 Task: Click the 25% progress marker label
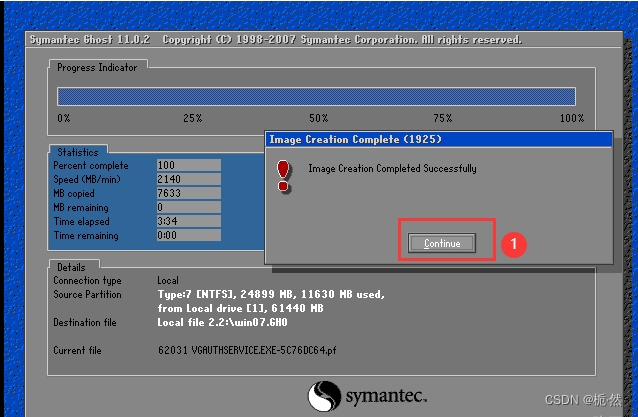tap(192, 118)
